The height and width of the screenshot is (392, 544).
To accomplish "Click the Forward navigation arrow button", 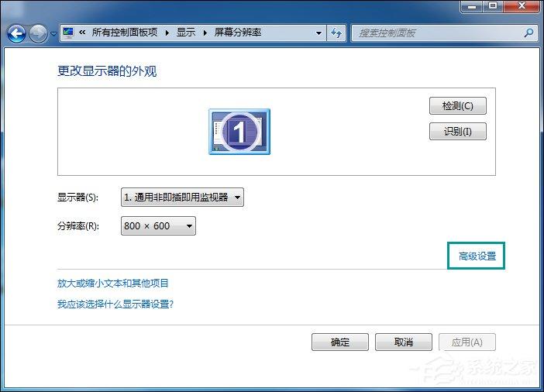I will (38, 33).
